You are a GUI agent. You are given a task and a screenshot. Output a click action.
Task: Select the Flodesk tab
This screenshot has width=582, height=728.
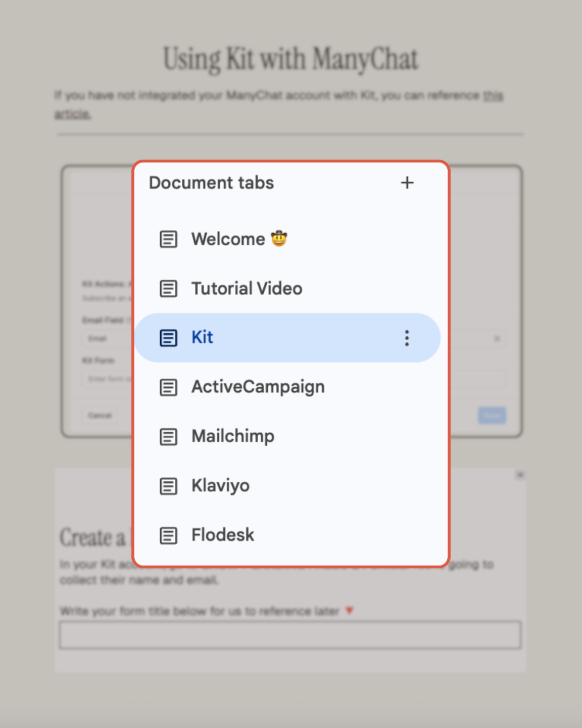tap(223, 535)
